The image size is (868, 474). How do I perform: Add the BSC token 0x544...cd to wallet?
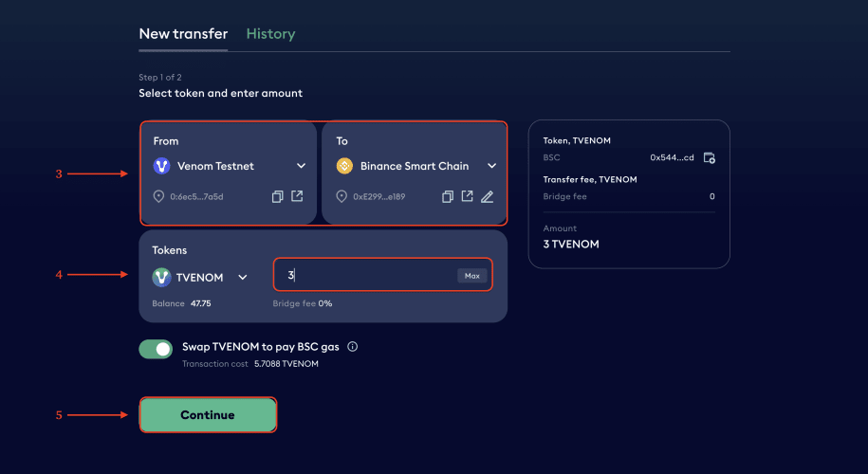pos(710,157)
